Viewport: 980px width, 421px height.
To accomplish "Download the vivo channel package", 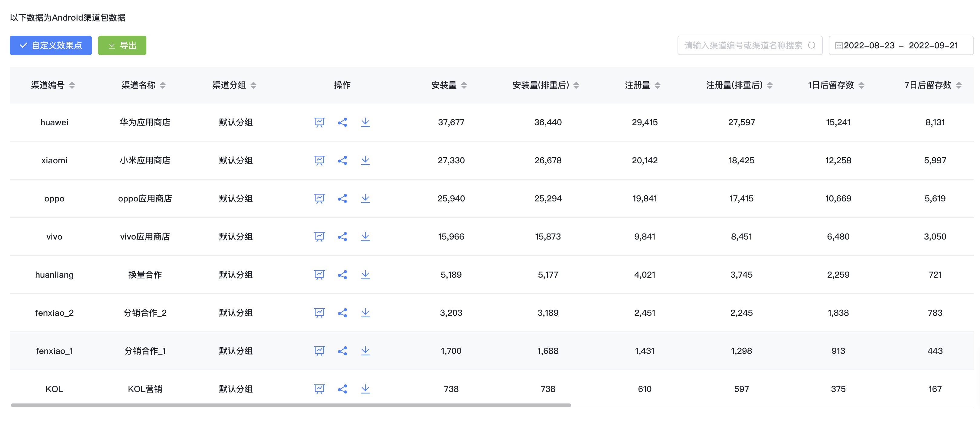I will (x=365, y=237).
